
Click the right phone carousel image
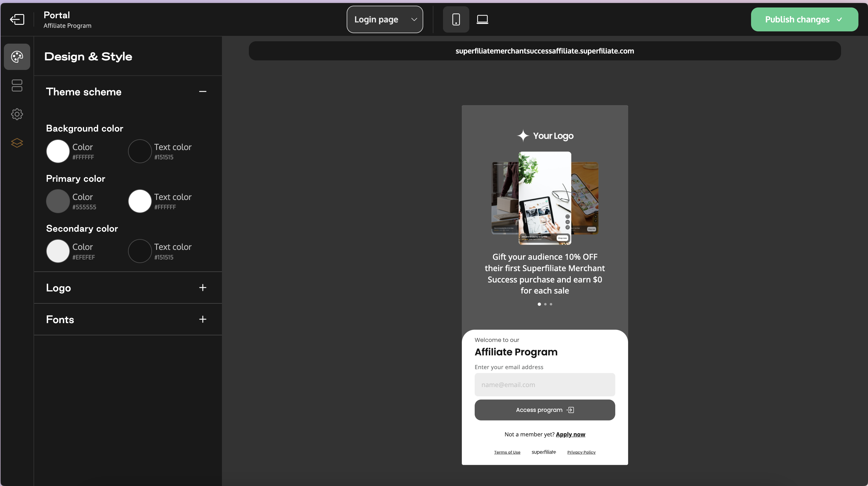(585, 198)
